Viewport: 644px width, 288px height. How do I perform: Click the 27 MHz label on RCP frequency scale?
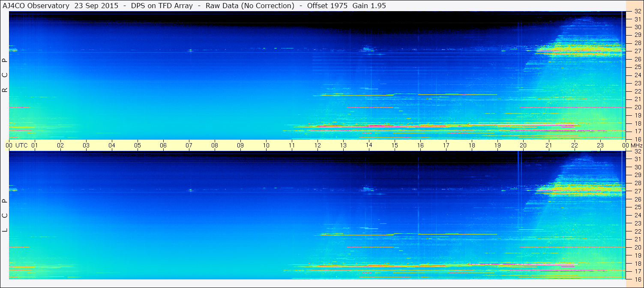pos(637,51)
